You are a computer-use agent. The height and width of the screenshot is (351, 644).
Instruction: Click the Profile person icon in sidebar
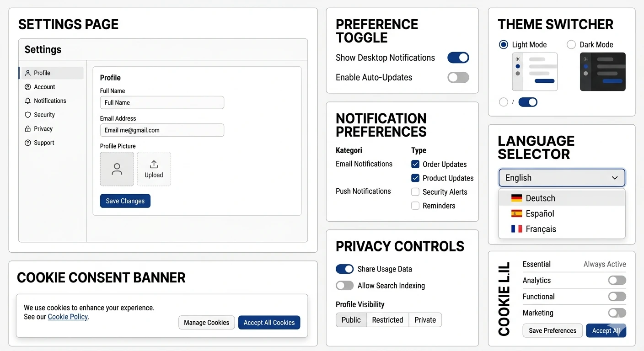[28, 73]
